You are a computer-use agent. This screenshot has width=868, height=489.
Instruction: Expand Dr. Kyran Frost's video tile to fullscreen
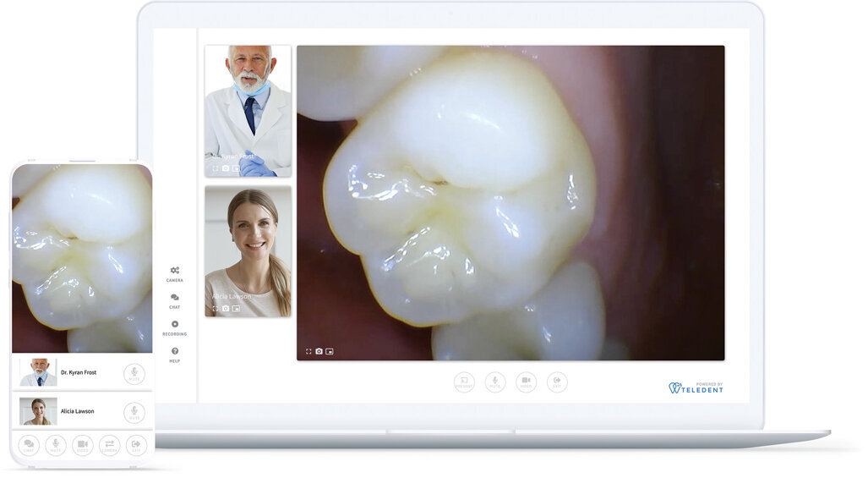(216, 168)
